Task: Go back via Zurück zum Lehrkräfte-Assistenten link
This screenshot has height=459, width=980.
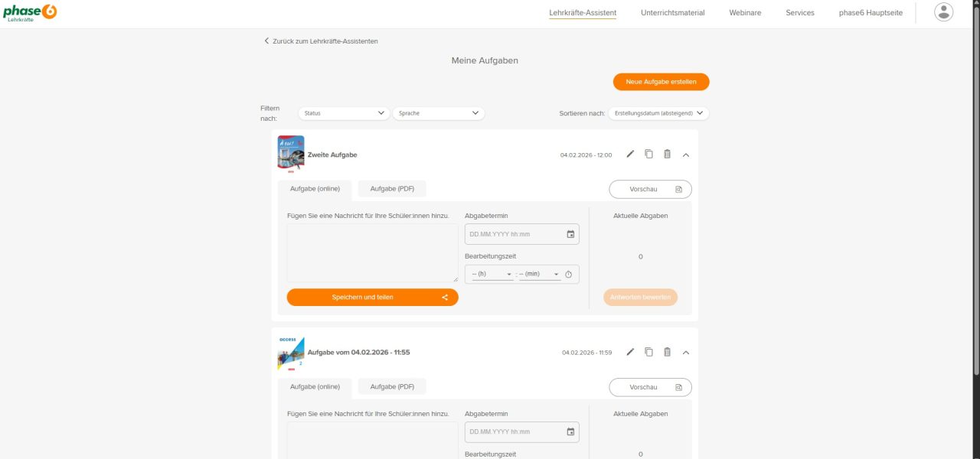Action: point(321,41)
